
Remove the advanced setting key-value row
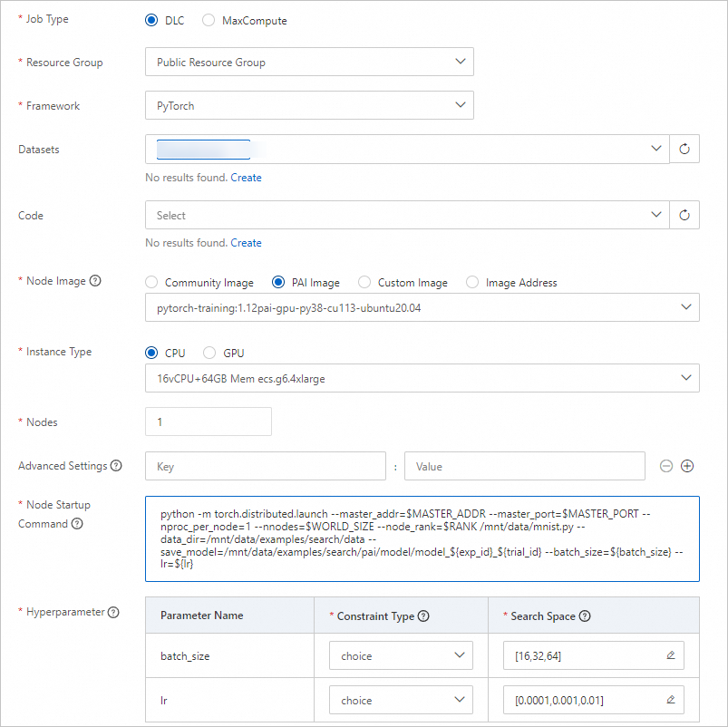[666, 466]
